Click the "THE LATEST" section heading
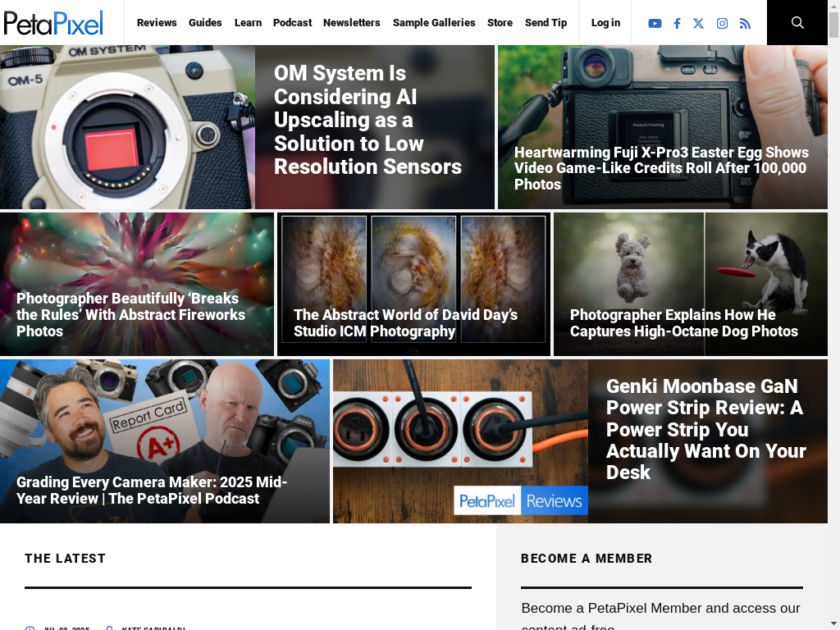 66,558
